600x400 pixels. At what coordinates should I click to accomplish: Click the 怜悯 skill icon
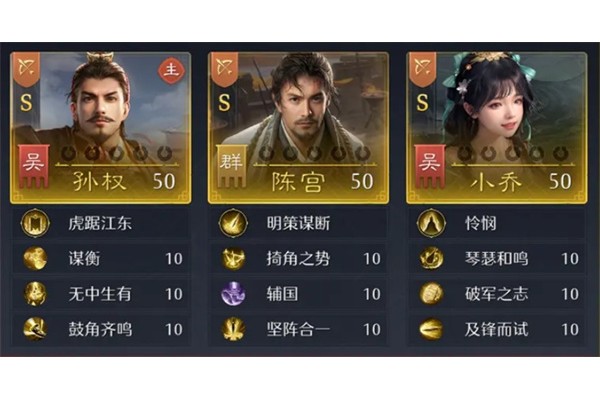coord(431,223)
